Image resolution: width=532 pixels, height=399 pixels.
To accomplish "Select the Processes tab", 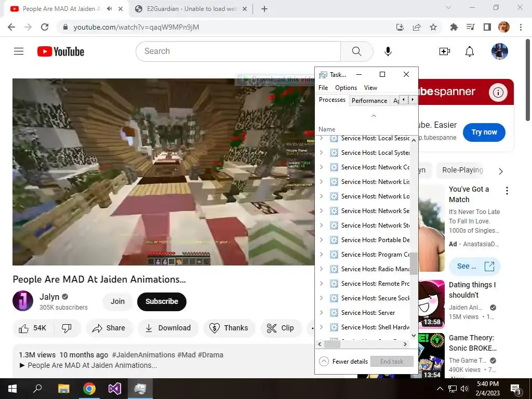I will (332, 100).
